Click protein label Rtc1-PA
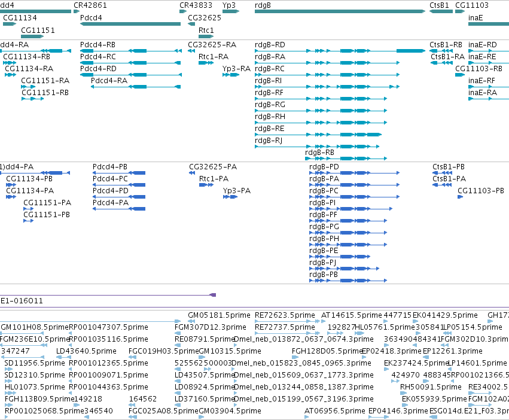This screenshot has width=509, height=420. pos(214,179)
